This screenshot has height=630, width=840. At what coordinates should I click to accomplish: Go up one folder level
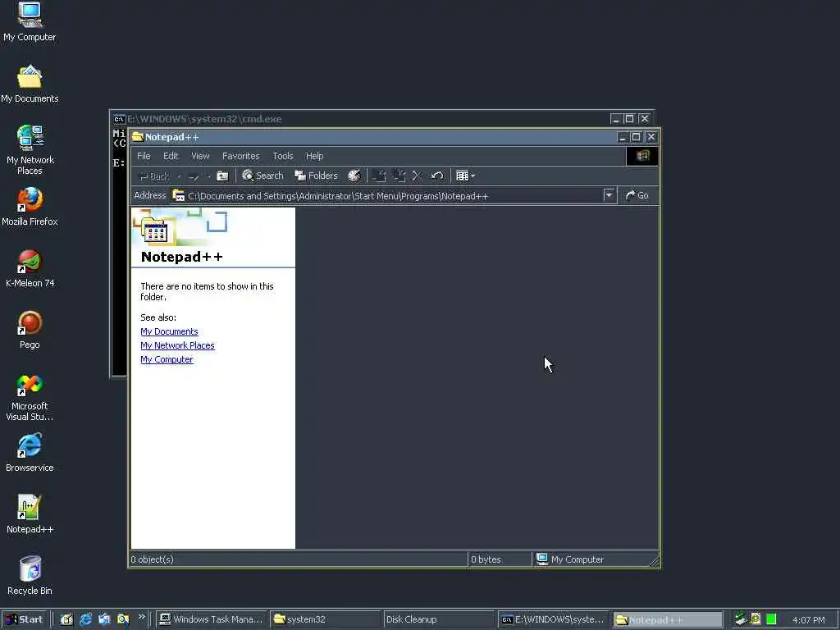[222, 176]
